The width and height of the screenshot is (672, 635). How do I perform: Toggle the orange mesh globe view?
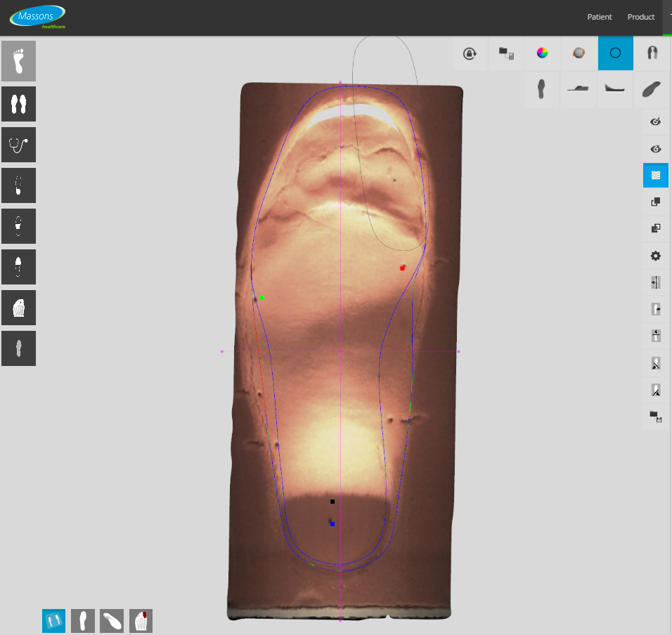tap(579, 53)
